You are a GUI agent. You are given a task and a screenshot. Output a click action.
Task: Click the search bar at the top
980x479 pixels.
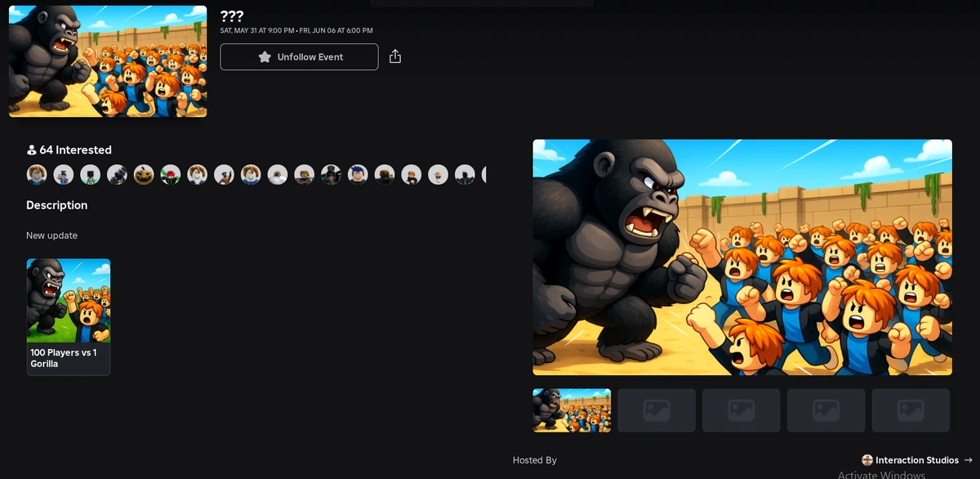tap(480, 3)
